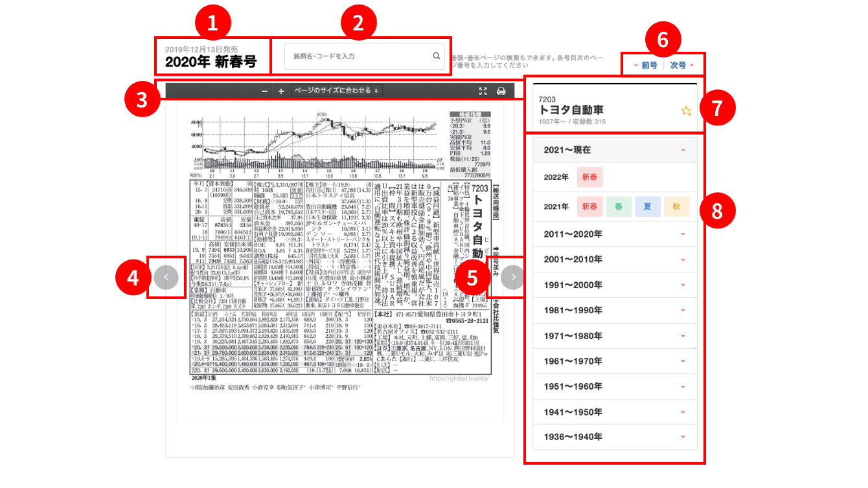Image resolution: width=868 pixels, height=488 pixels.
Task: Expand the 1951〜1960年 section
Action: click(x=615, y=386)
